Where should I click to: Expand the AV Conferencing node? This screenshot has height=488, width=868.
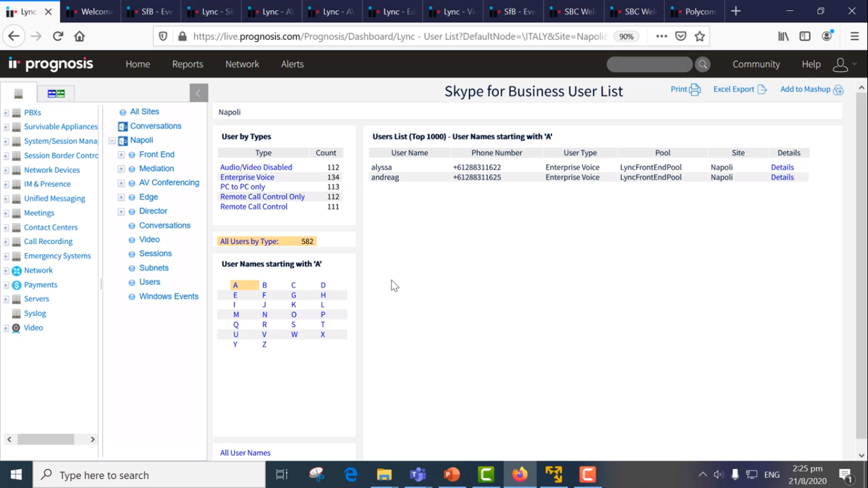click(x=121, y=183)
